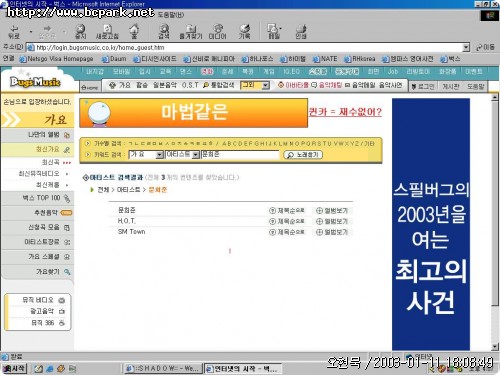Viewport: 500px width, 375px height.
Task: Click 앨범보기 for the SM Town row
Action: (332, 232)
